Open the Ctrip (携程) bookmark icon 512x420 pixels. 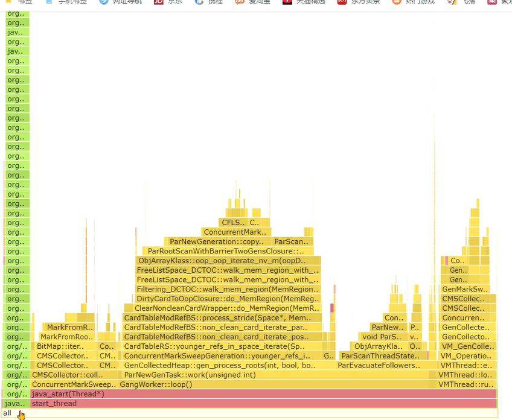click(x=199, y=2)
